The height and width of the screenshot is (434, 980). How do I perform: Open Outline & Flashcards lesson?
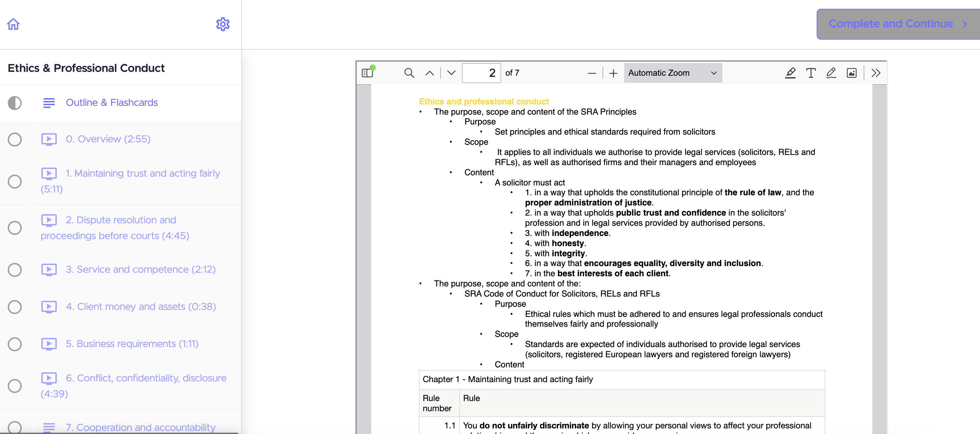point(111,103)
